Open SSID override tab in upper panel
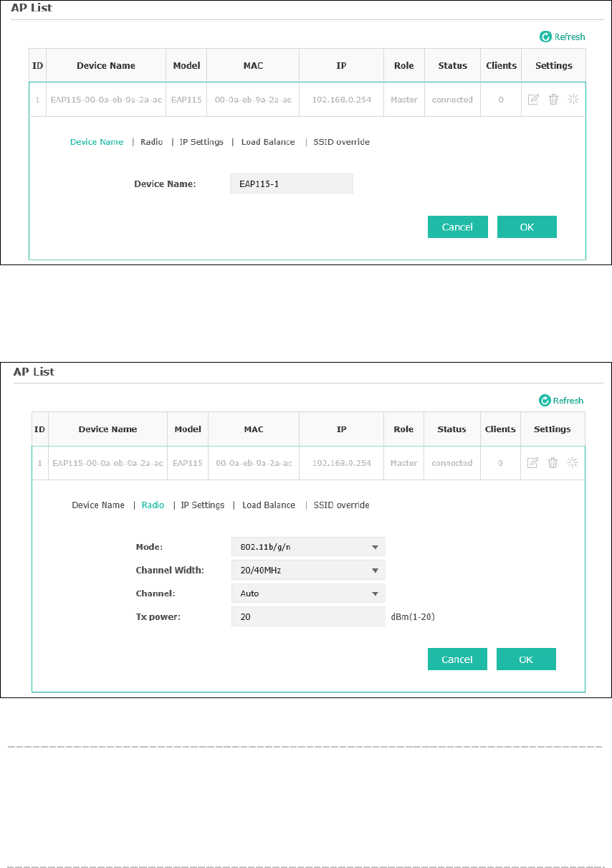 341,142
